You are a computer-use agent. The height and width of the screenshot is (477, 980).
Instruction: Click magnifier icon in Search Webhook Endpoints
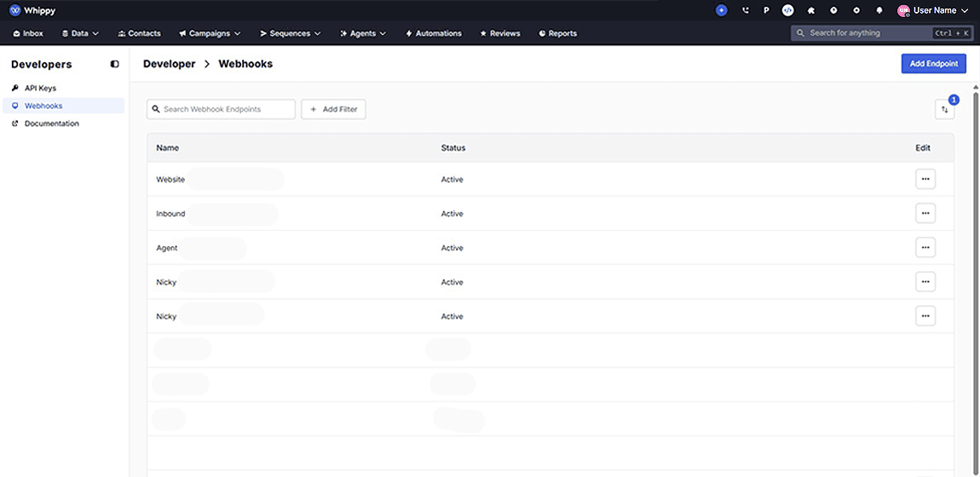coord(156,109)
